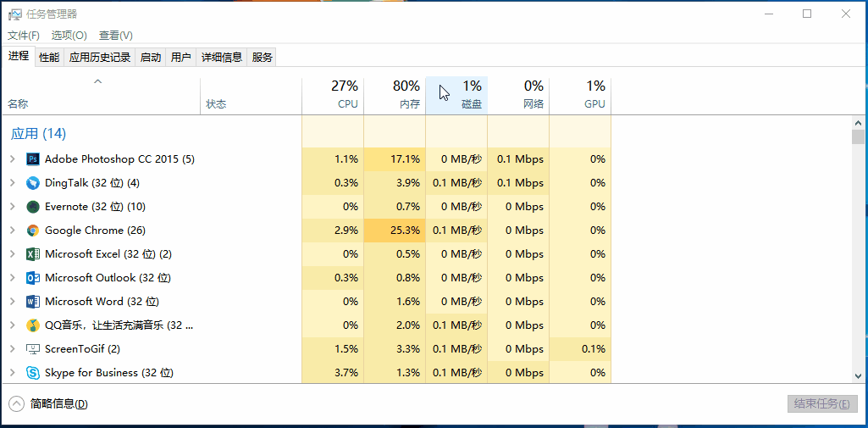Click the Evernote app icon
The height and width of the screenshot is (428, 868).
(33, 207)
